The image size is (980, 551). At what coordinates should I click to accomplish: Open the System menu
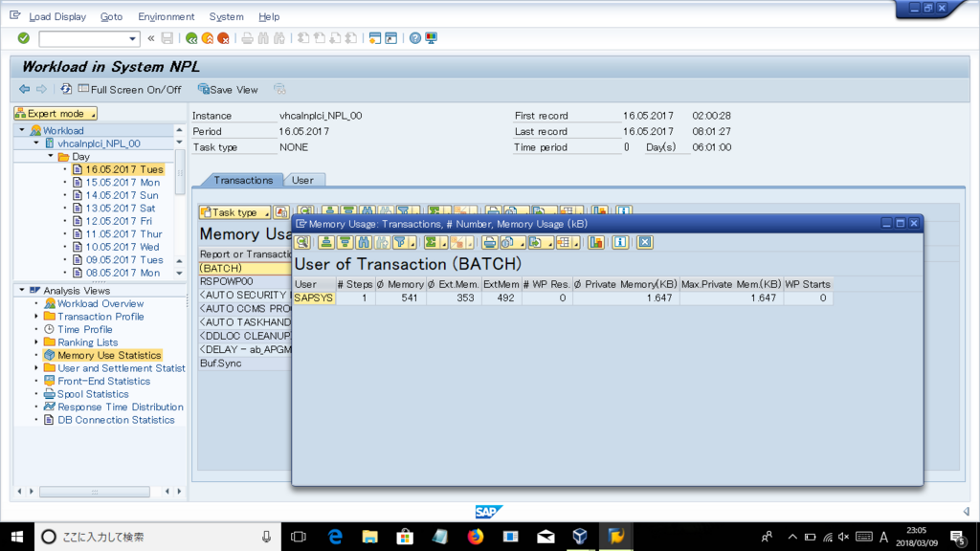226,17
